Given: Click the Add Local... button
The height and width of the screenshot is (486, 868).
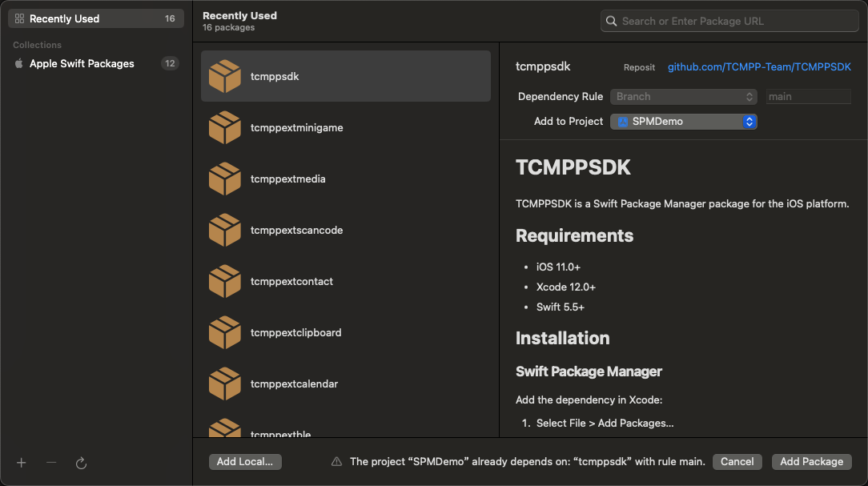Looking at the screenshot, I should [x=245, y=462].
